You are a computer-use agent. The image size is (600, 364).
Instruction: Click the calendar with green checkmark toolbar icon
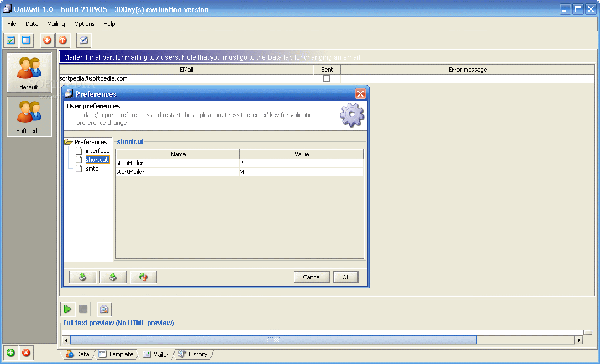(x=10, y=40)
